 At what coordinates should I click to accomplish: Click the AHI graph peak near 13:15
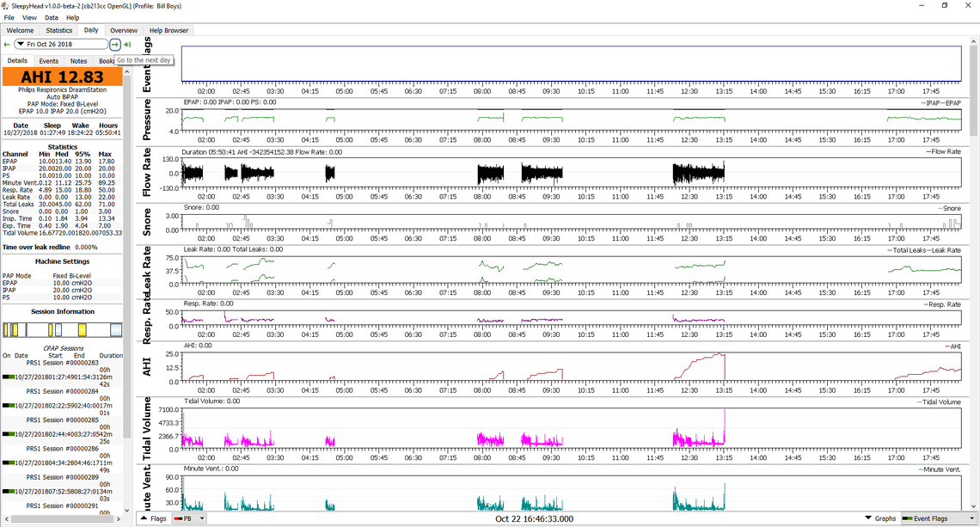722,354
